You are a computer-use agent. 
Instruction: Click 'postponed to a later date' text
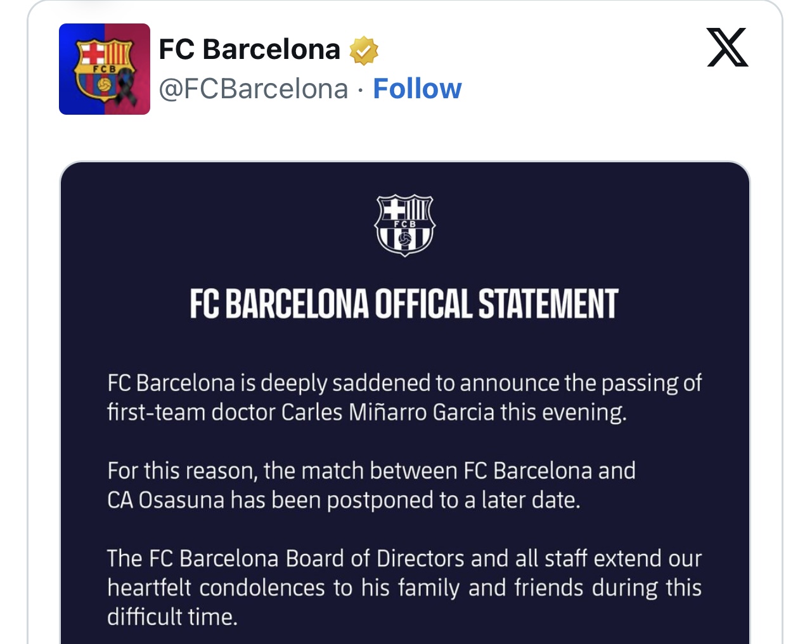pos(454,500)
